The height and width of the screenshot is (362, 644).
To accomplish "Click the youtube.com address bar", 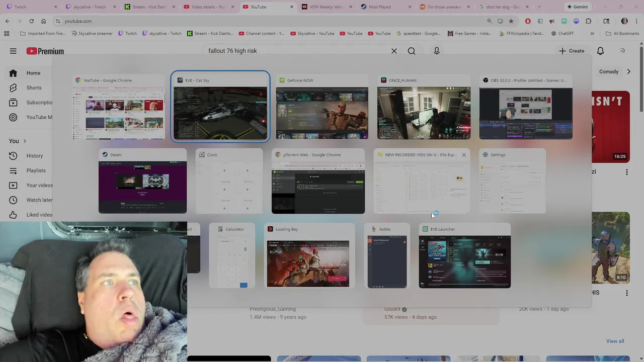I will pyautogui.click(x=272, y=21).
